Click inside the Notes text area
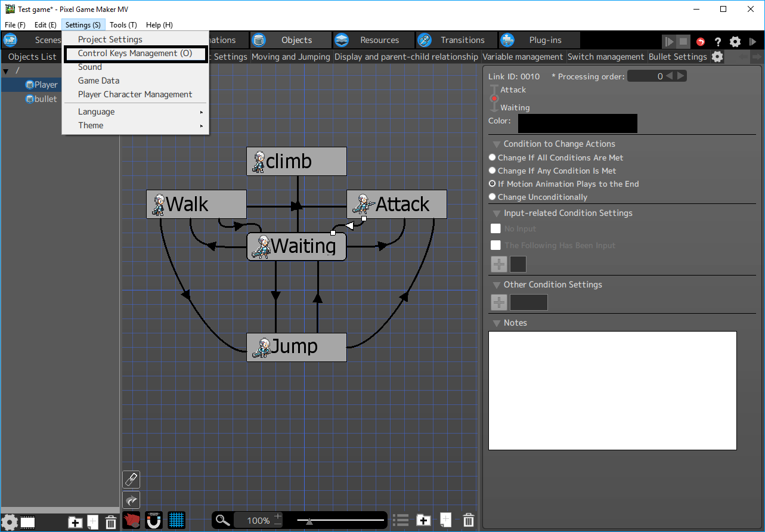Screen dimensions: 765x532 click(612, 390)
